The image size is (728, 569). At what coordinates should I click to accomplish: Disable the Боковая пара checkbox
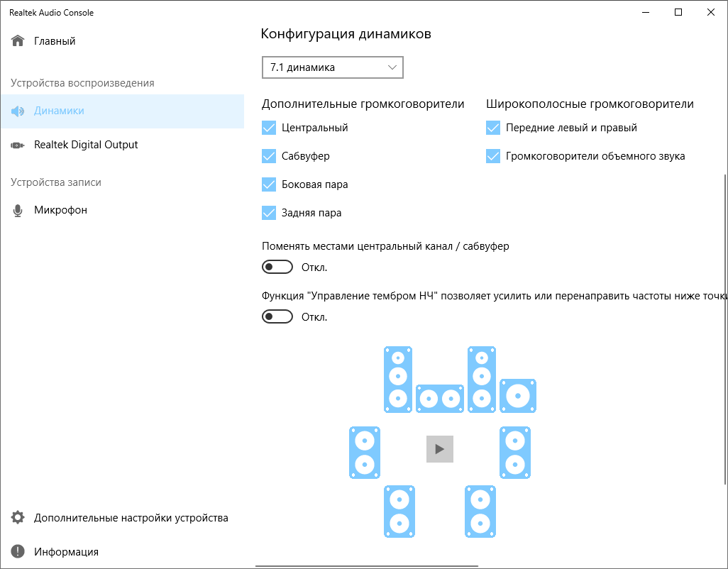tap(269, 184)
